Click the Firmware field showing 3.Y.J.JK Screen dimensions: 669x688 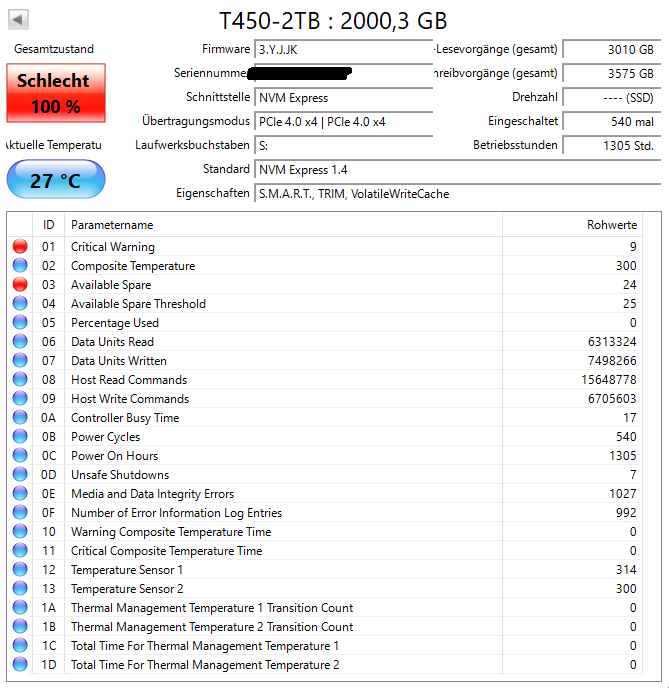click(343, 50)
